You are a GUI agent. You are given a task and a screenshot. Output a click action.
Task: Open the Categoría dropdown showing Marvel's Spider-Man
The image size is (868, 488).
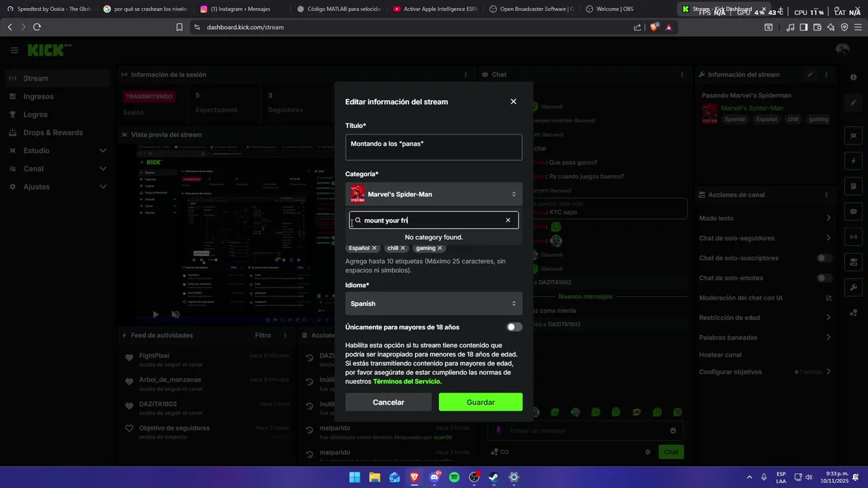coord(434,195)
